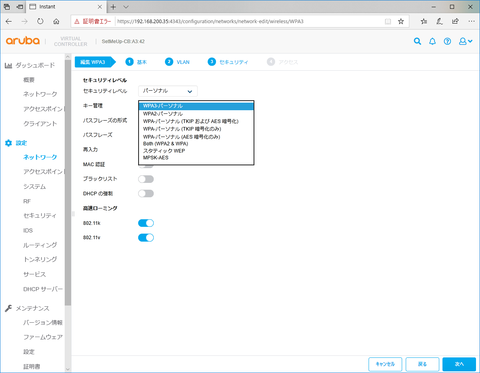Open IDS in the sidebar
The width and height of the screenshot is (480, 373).
[x=28, y=231]
